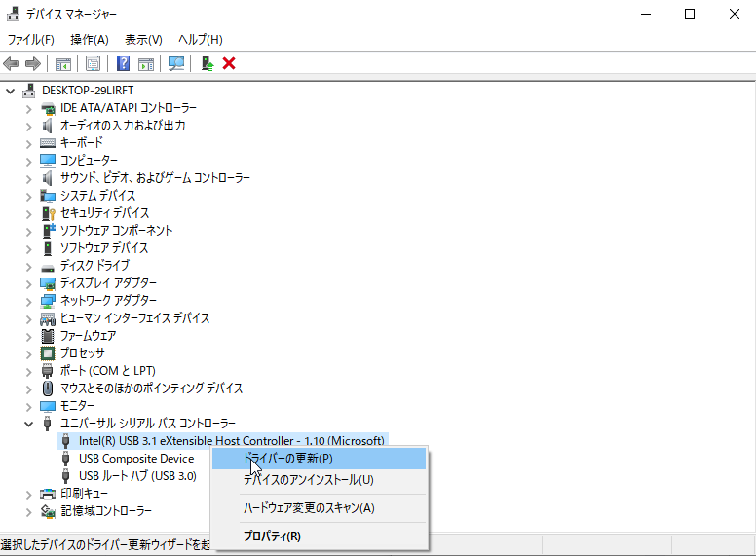Viewport: 756px width, 556px height.
Task: Expand the モニター node
Action: [28, 407]
